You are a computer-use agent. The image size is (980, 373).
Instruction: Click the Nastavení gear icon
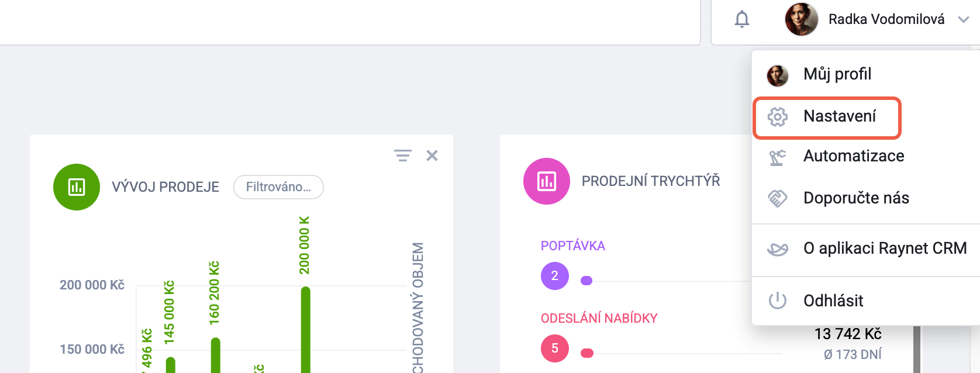tap(778, 116)
